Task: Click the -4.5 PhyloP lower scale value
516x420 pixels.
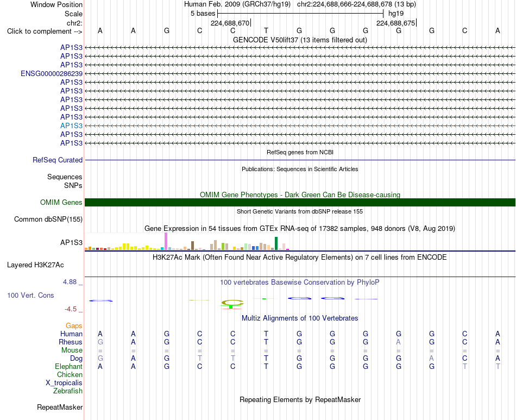Action: pos(71,309)
